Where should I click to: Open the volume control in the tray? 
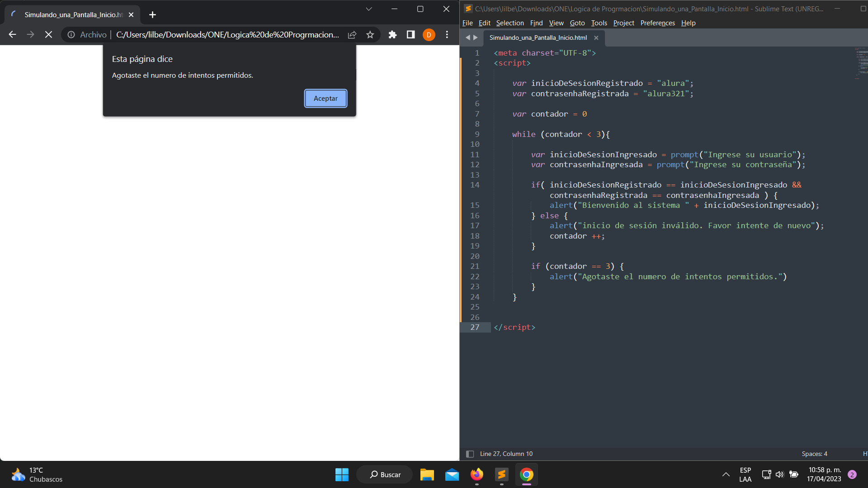pyautogui.click(x=779, y=474)
